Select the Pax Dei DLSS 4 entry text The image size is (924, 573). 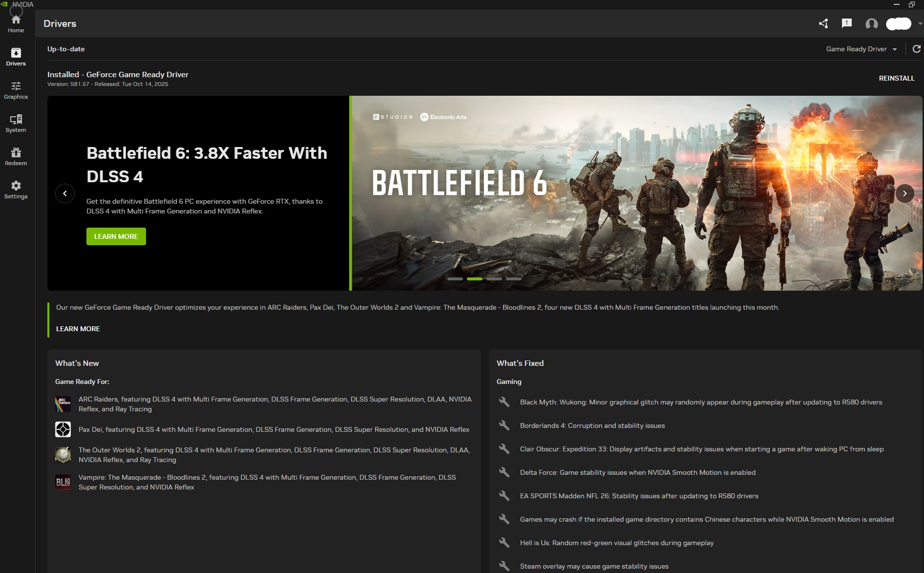[x=274, y=429]
